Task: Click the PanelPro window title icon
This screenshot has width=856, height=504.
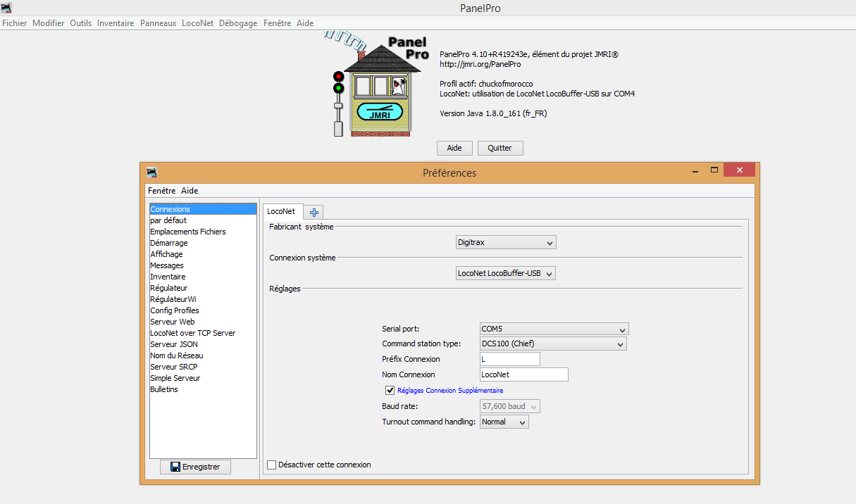Action: coord(6,8)
